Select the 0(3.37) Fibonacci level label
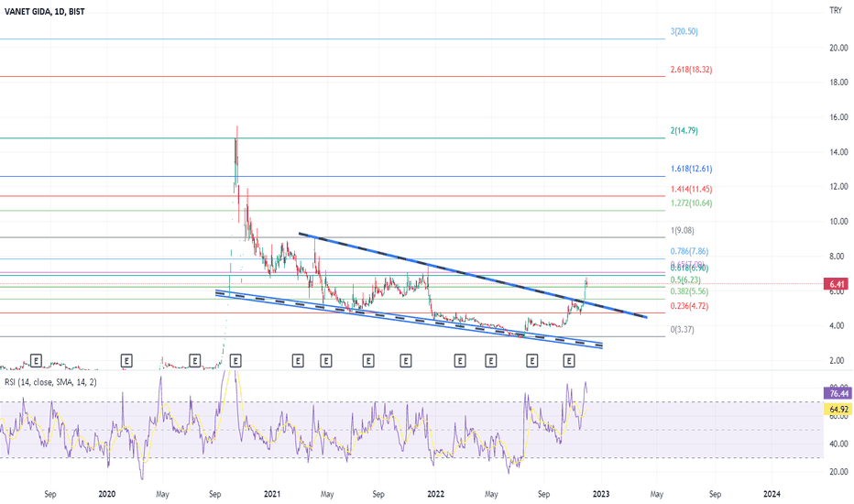Viewport: 854px width, 504px height. click(683, 330)
